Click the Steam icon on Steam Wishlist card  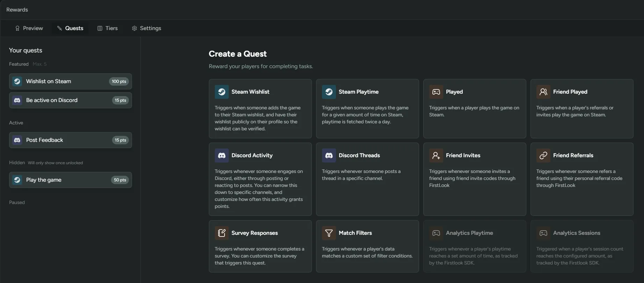(222, 92)
